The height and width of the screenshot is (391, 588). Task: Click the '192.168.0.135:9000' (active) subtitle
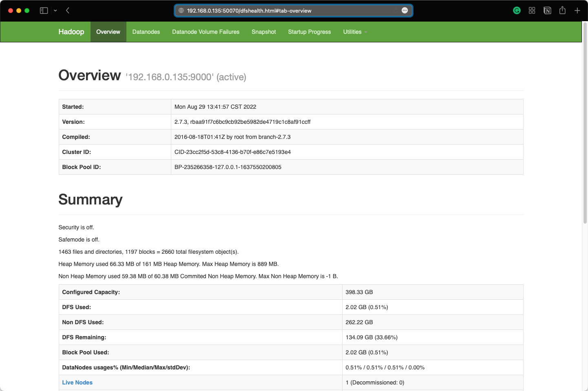click(186, 77)
